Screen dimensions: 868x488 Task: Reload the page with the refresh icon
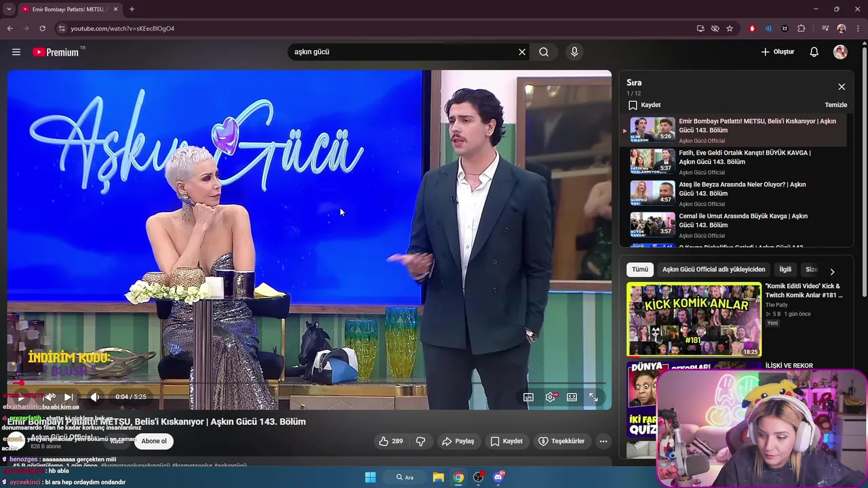42,28
